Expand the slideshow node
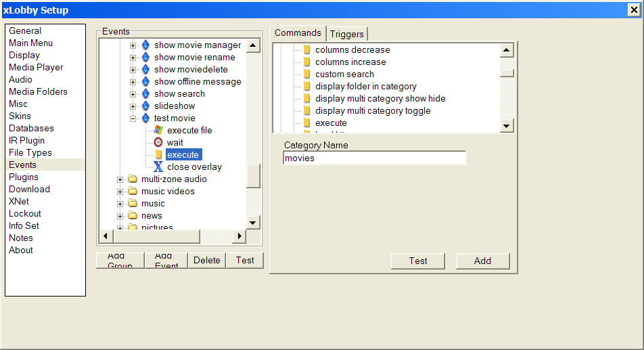The image size is (644, 350). pyautogui.click(x=133, y=106)
